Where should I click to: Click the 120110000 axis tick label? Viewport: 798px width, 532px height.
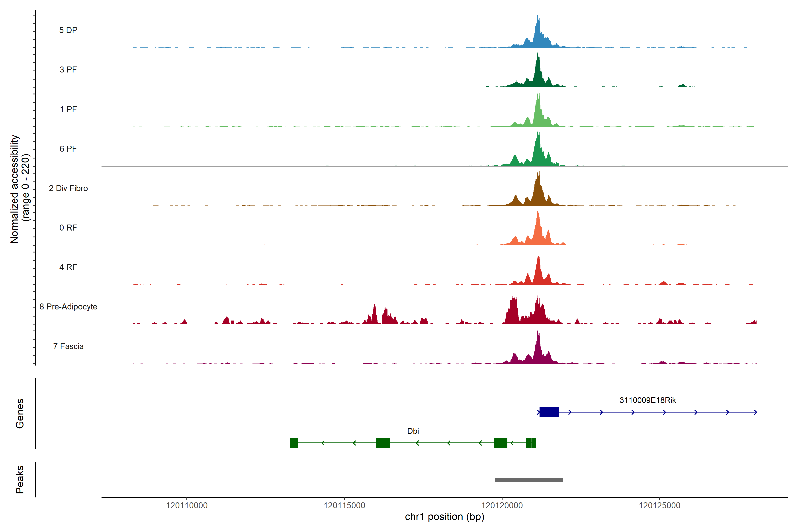187,505
